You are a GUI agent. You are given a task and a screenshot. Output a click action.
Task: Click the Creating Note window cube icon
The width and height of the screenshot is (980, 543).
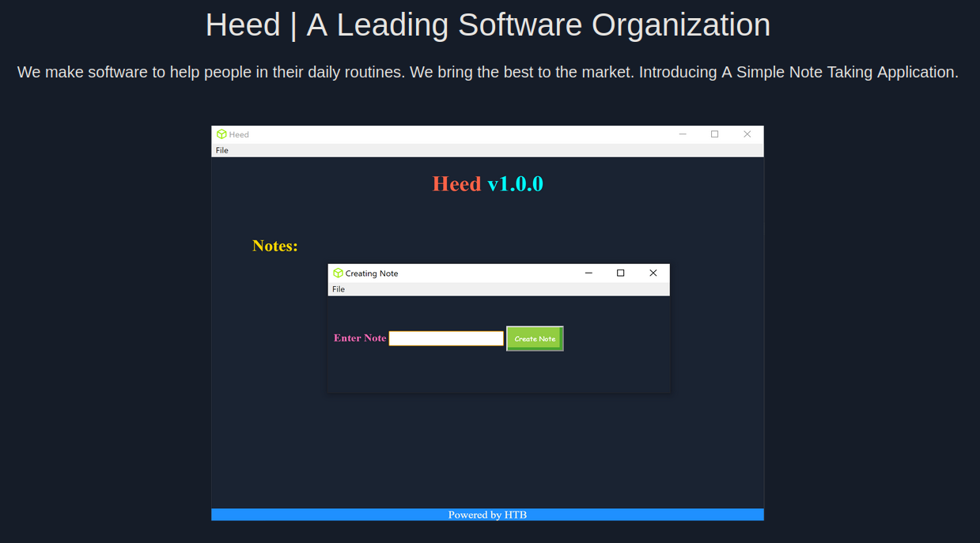point(338,273)
